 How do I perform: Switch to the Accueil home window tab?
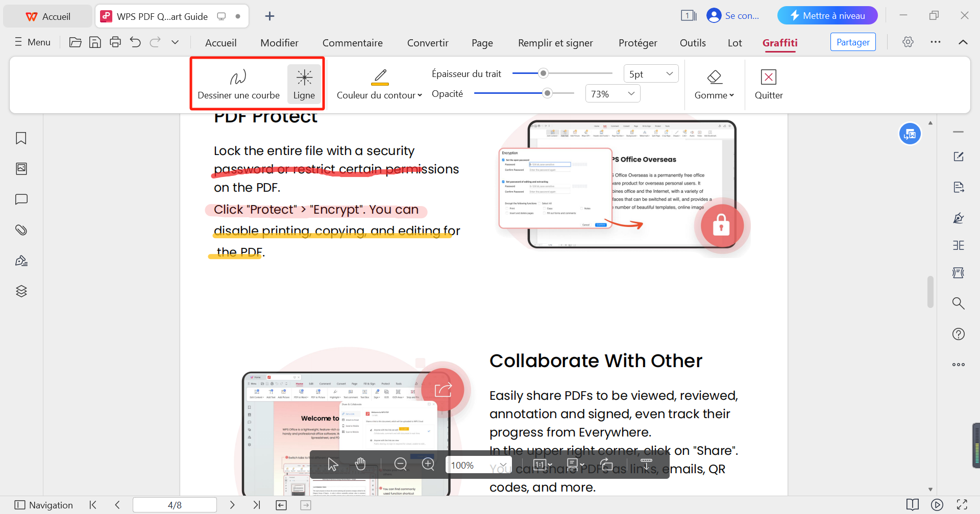click(x=48, y=16)
